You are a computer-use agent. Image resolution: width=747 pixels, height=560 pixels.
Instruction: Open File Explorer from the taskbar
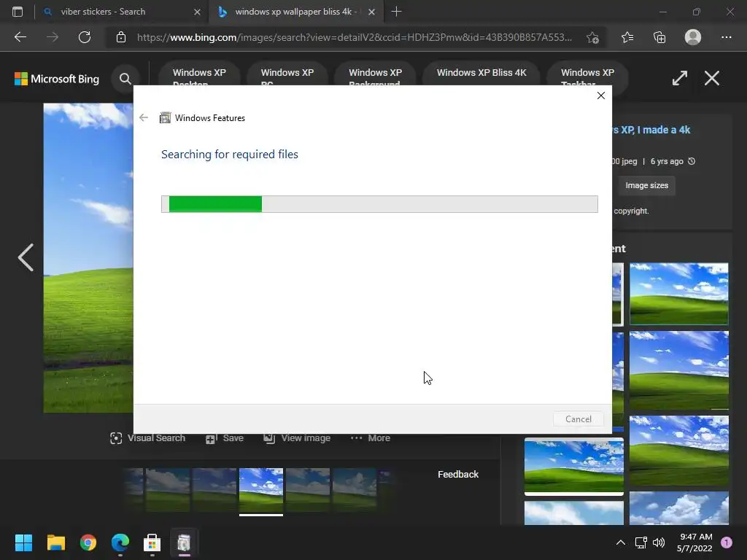55,542
